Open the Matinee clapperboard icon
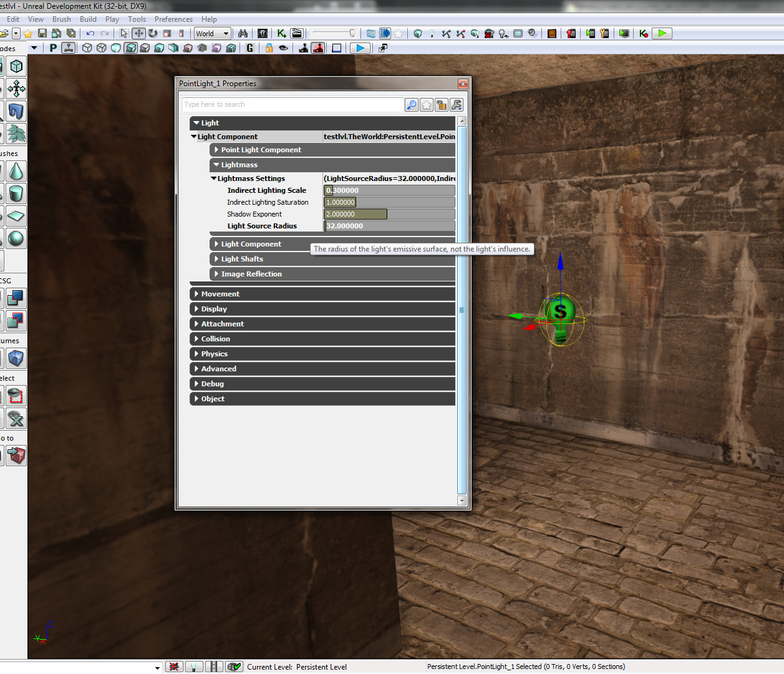The height and width of the screenshot is (674, 784). coord(297,34)
